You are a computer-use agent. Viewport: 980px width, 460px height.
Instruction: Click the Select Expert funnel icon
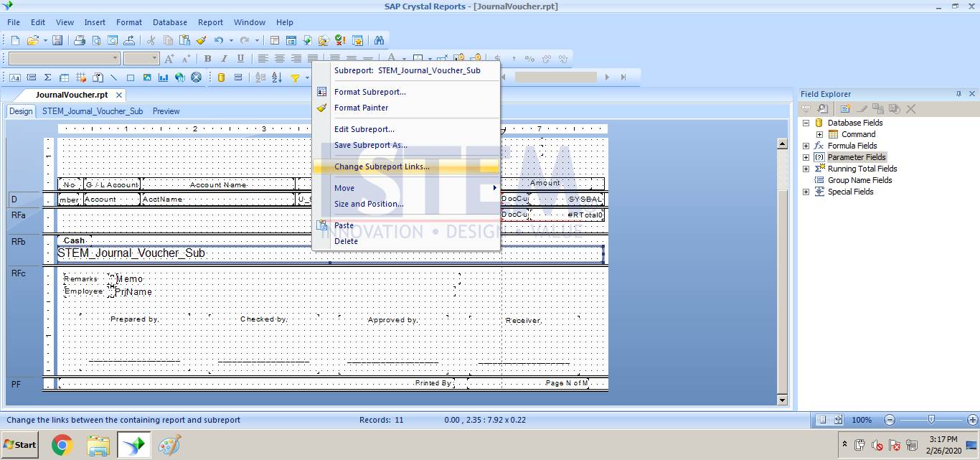click(x=294, y=78)
